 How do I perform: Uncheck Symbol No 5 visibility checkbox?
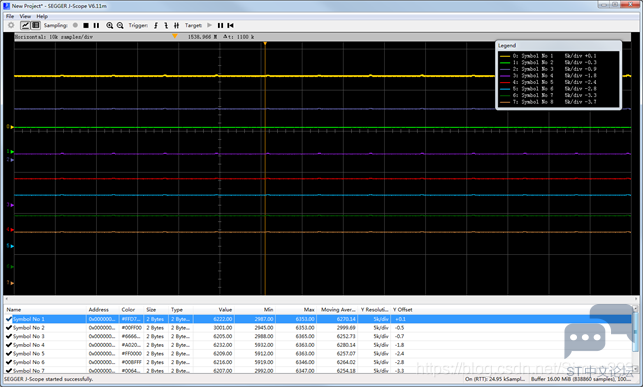(9, 353)
